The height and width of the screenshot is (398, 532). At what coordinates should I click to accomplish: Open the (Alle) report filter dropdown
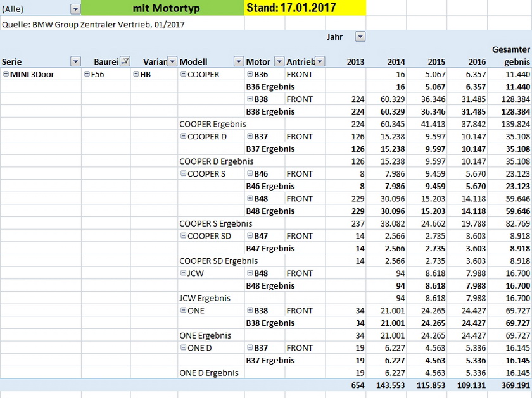(x=75, y=9)
